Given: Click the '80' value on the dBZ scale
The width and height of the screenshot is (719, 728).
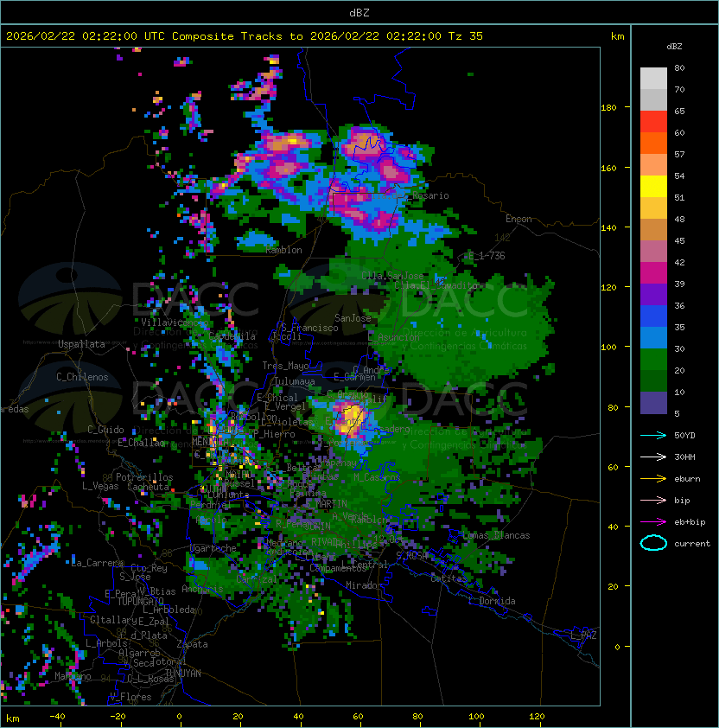Looking at the screenshot, I should coord(679,67).
